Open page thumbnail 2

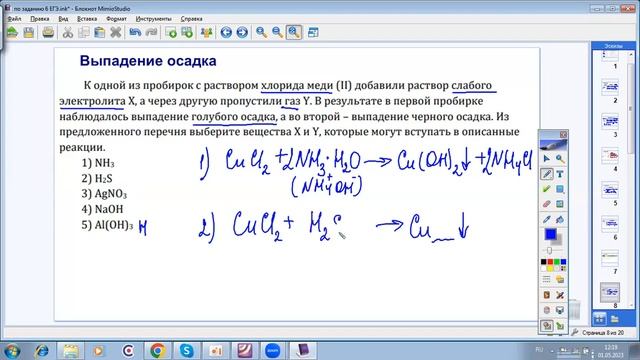pyautogui.click(x=610, y=87)
